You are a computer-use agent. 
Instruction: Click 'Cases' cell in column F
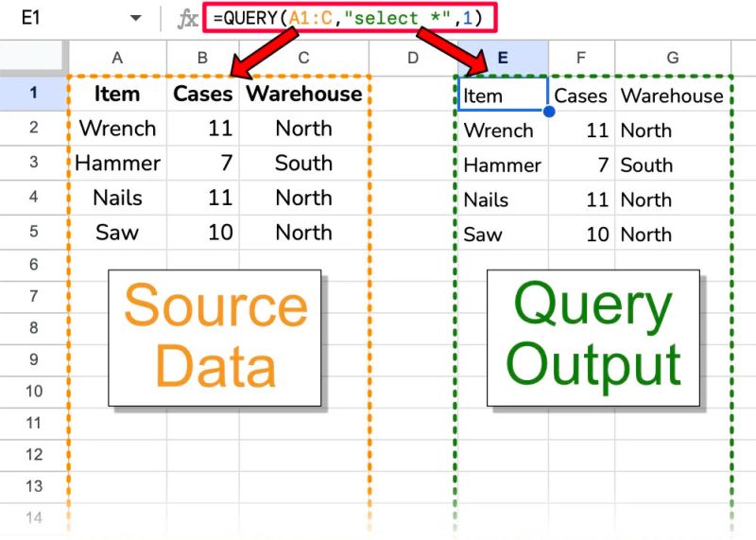(x=581, y=96)
